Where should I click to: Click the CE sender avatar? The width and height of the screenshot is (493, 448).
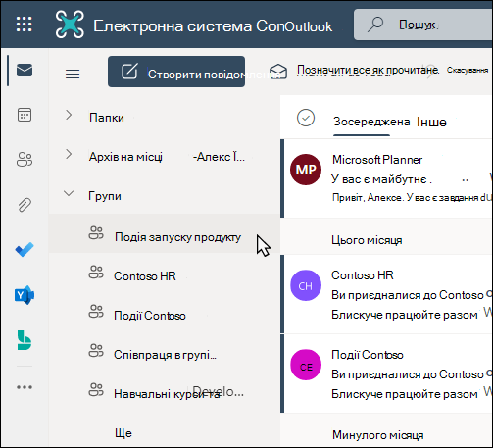click(306, 365)
